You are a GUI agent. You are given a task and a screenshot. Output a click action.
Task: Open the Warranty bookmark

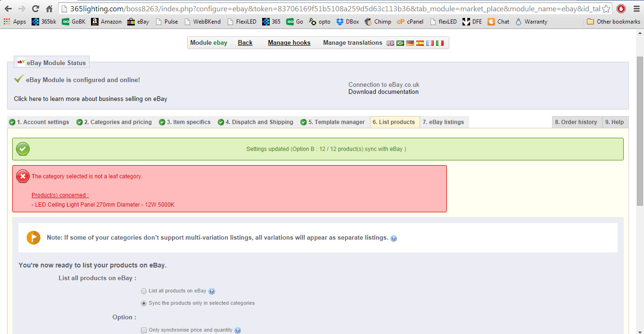tap(531, 22)
